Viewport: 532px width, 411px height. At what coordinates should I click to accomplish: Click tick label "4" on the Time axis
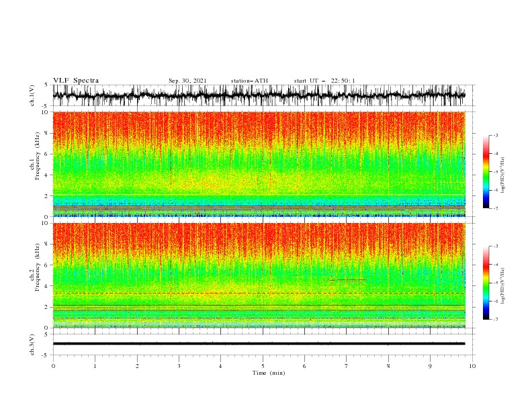coord(220,366)
